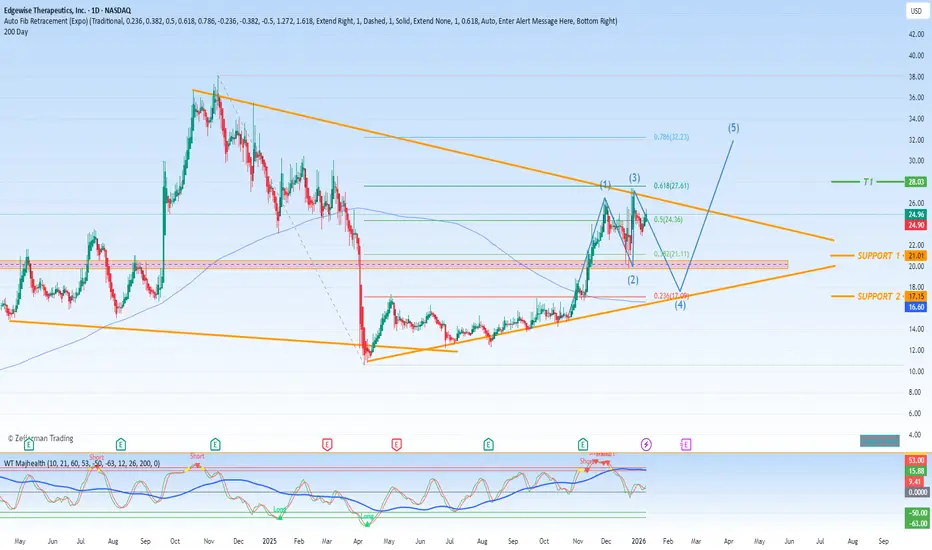Click the 9.41 oscillator value tag
The height and width of the screenshot is (550, 932).
917,482
